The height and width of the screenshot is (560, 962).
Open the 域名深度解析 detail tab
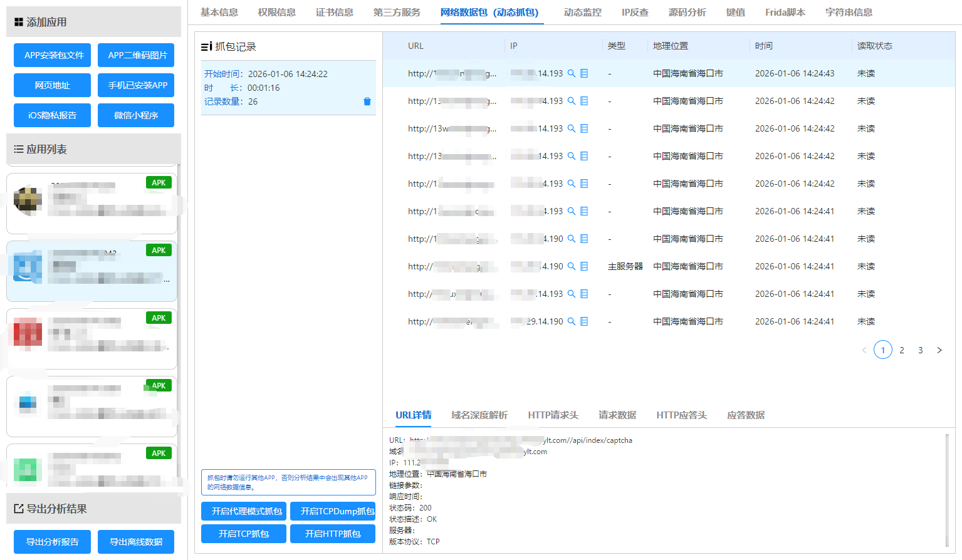(x=479, y=415)
